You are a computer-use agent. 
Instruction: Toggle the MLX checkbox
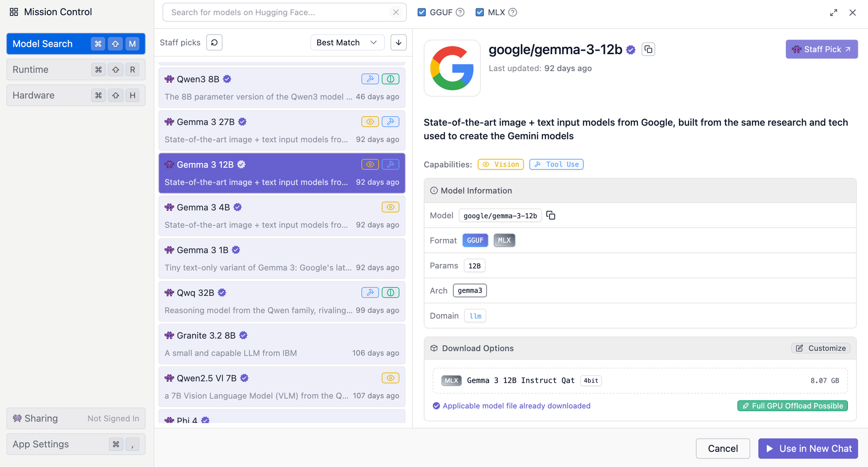pyautogui.click(x=480, y=12)
